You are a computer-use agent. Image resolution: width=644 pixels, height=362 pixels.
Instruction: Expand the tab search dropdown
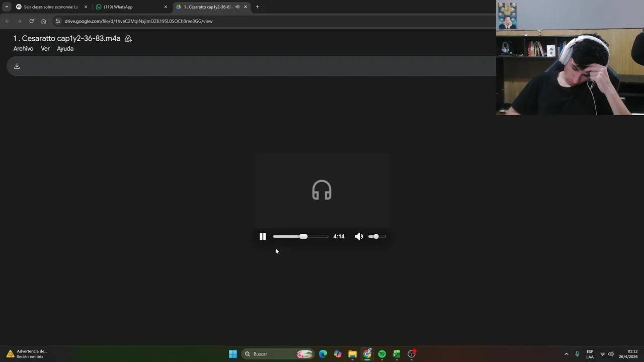7,7
